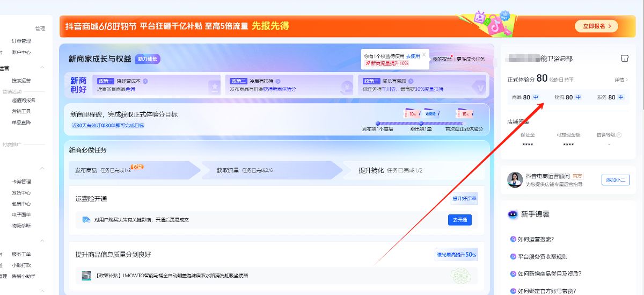Click help icon next to 冷启有扶持
Image resolution: width=644 pixels, height=295 pixels.
click(279, 82)
